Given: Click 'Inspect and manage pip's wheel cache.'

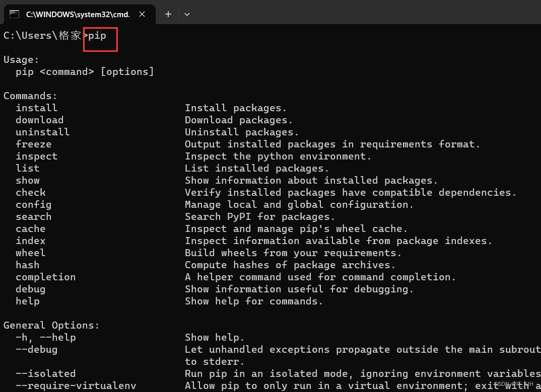Looking at the screenshot, I should (x=296, y=229).
